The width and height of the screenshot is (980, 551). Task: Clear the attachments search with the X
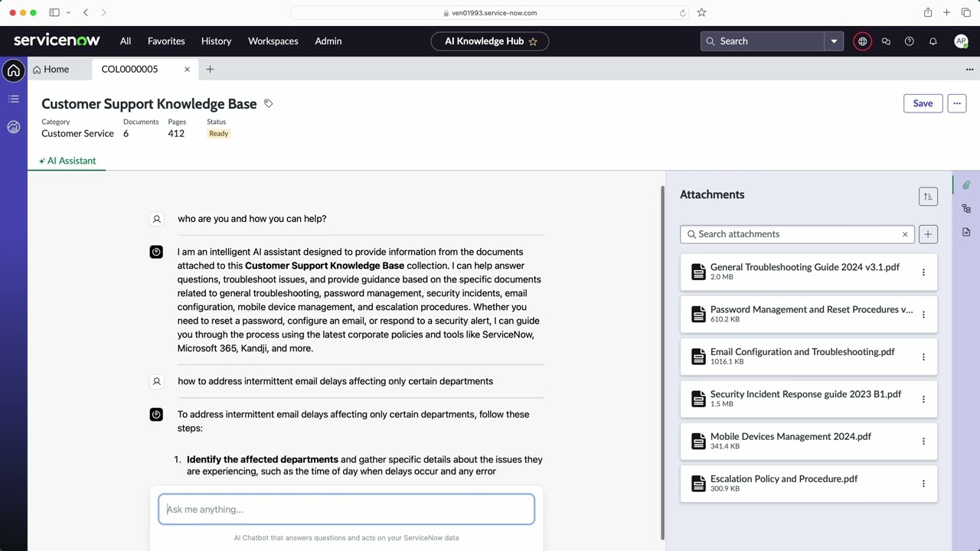[905, 234]
